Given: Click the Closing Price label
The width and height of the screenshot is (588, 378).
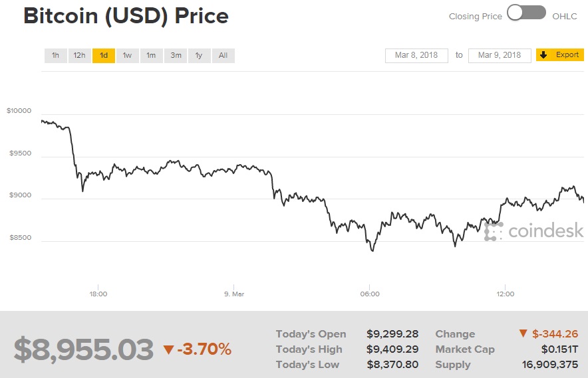Looking at the screenshot, I should tap(476, 16).
